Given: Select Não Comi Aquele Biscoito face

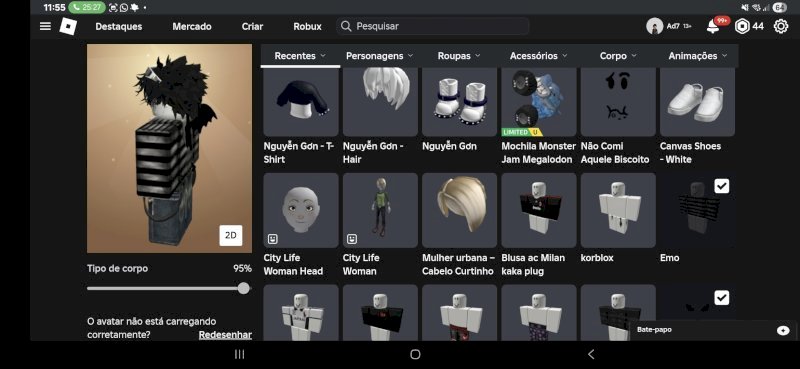Looking at the screenshot, I should pyautogui.click(x=618, y=102).
